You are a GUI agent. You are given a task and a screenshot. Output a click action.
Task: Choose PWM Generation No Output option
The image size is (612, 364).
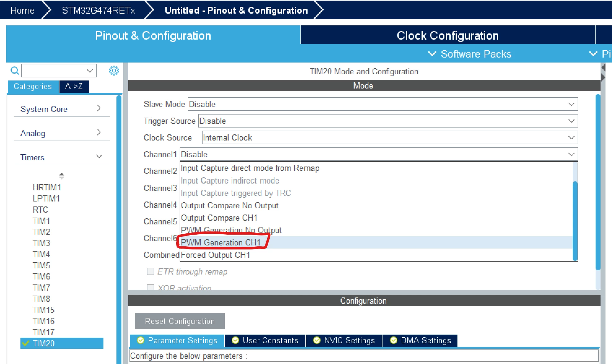coord(377,230)
